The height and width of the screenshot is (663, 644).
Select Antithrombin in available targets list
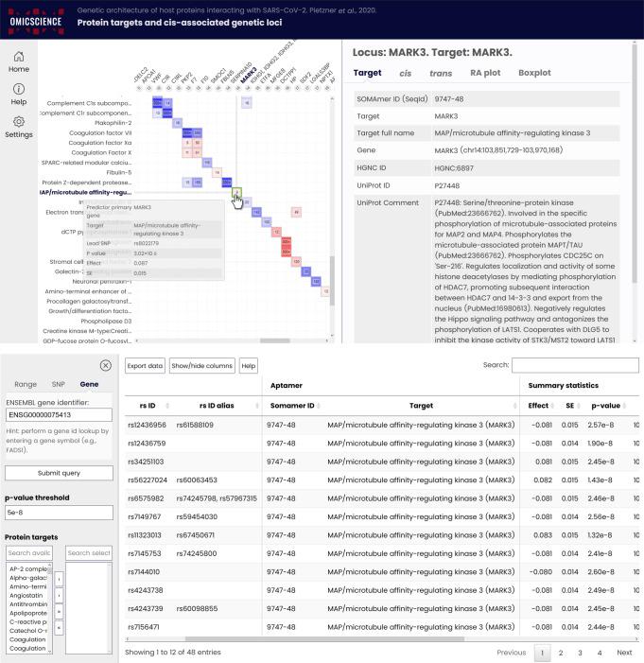28,604
